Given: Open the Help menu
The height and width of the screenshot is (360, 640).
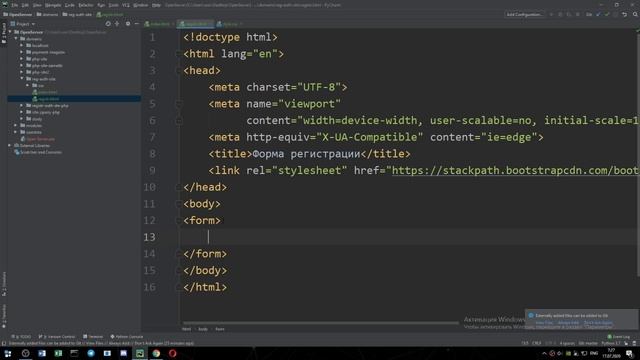Looking at the screenshot, I should (x=156, y=5).
